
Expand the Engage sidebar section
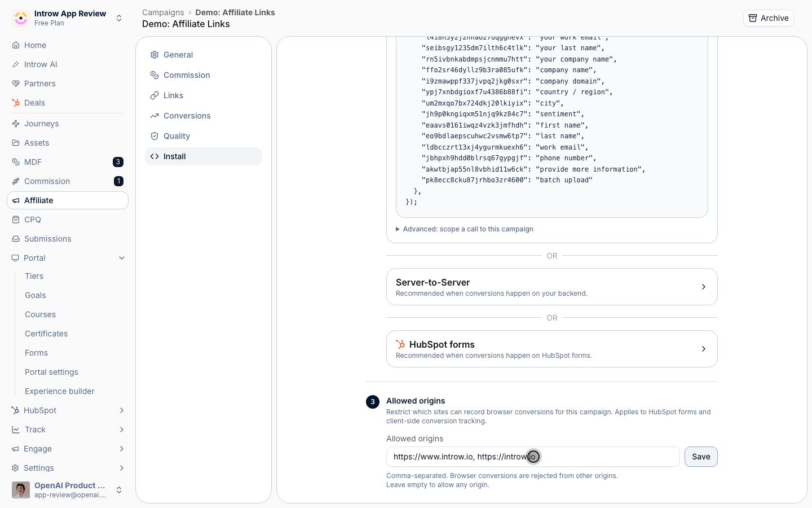(x=122, y=449)
